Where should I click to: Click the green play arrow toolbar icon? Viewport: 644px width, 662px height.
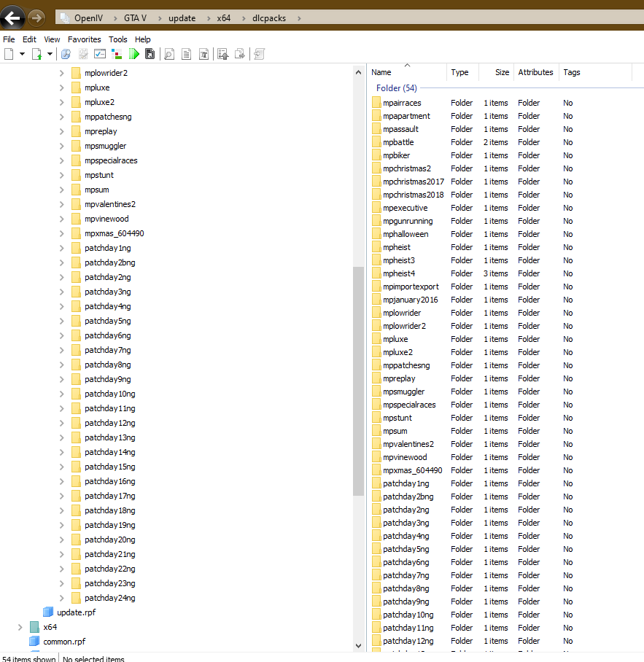coord(134,54)
